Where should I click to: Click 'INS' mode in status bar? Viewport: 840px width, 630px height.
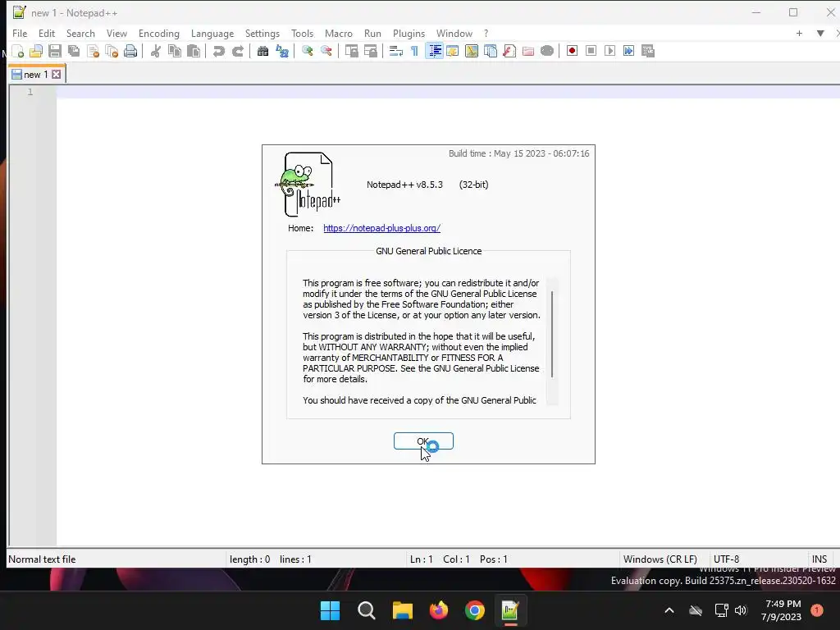tap(819, 559)
